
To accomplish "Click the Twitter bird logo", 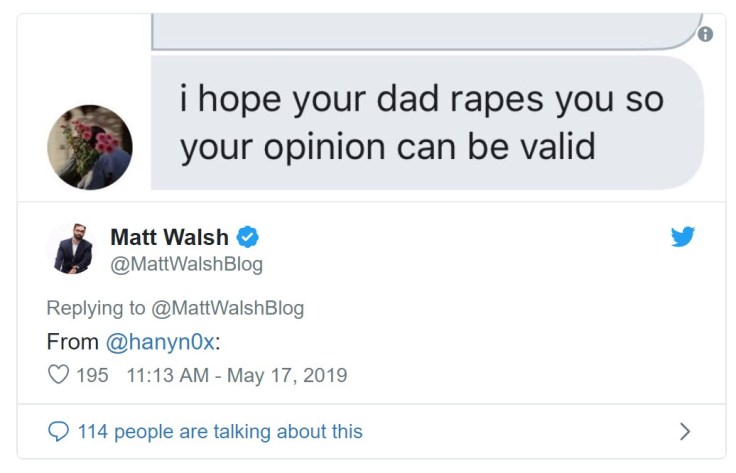I will 682,237.
